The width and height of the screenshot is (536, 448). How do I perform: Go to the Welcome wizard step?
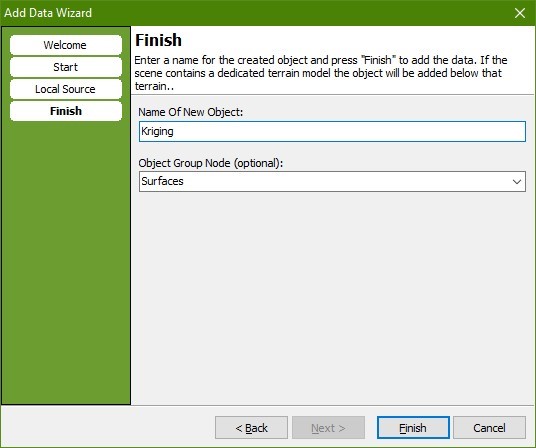tap(66, 45)
